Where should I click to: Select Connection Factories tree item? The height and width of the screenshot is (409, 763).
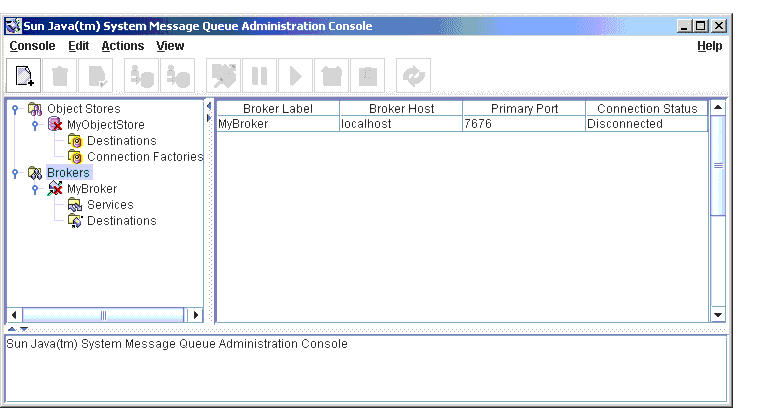(x=145, y=157)
